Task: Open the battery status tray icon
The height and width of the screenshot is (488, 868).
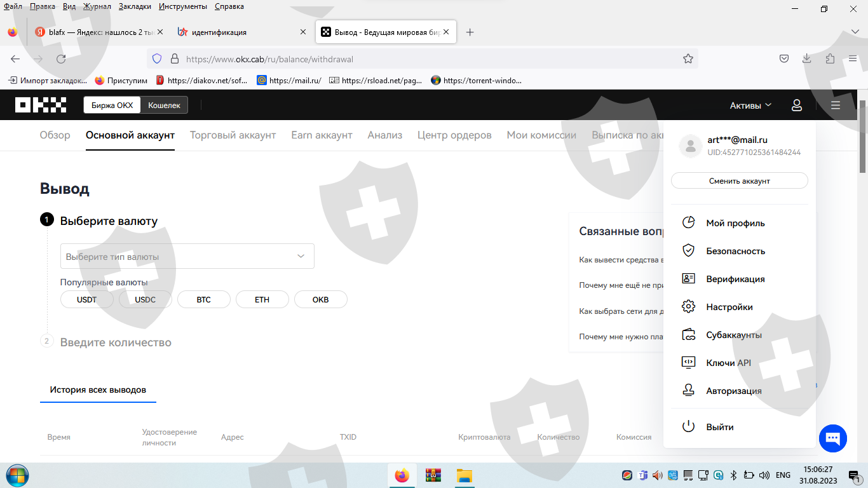Action: coord(749,475)
